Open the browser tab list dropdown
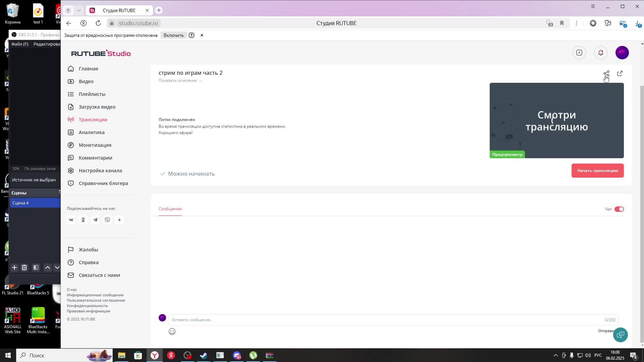 click(x=79, y=10)
